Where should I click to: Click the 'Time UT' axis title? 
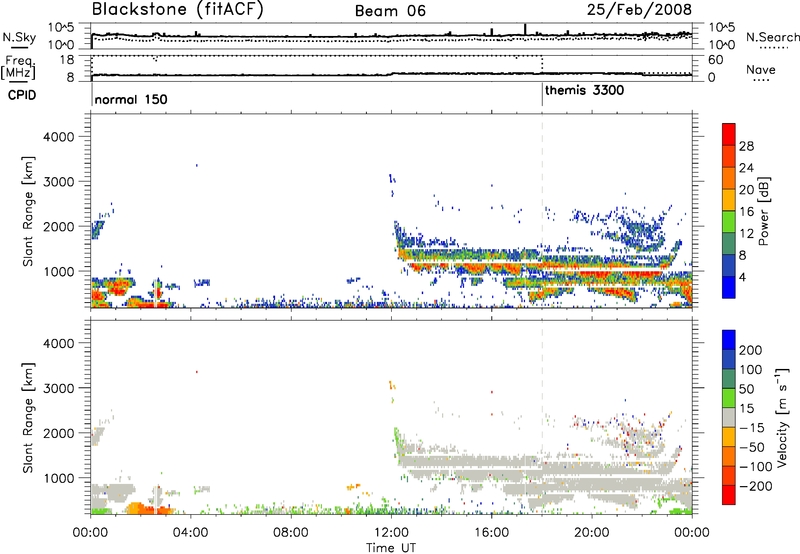(391, 548)
